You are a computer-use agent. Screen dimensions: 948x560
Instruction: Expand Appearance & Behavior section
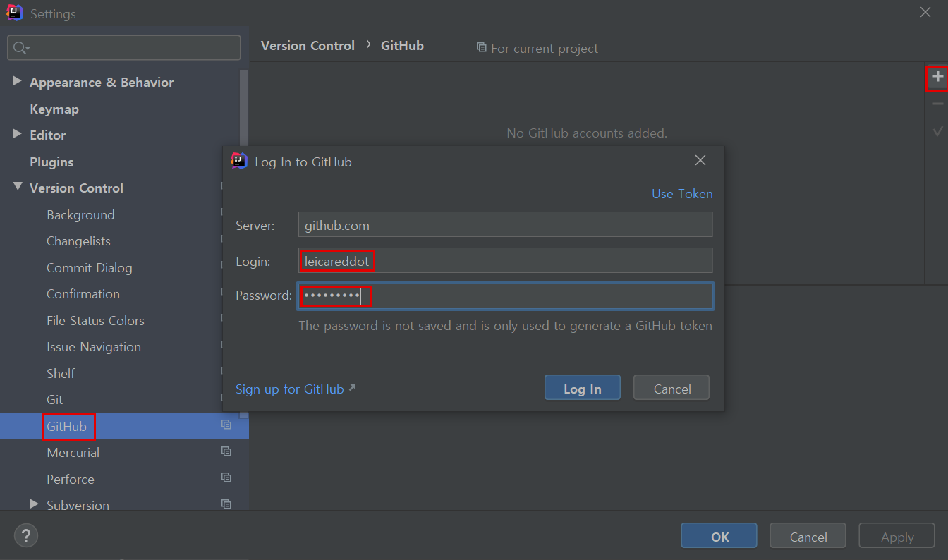(17, 81)
